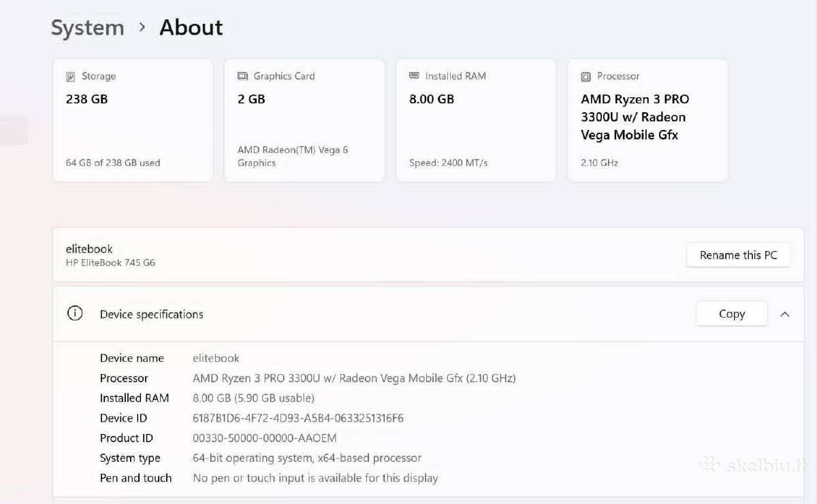Open the Storage 238 GB card
817x504 pixels.
click(x=133, y=120)
